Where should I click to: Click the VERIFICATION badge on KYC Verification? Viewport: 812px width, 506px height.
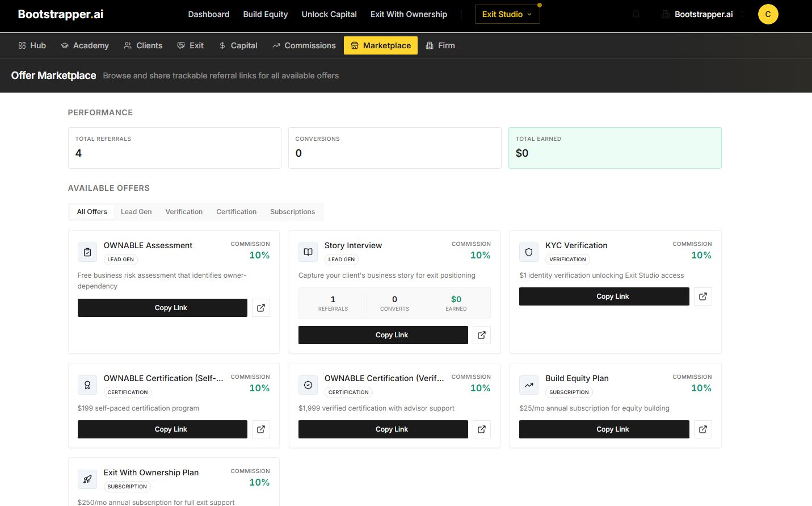[x=567, y=260]
